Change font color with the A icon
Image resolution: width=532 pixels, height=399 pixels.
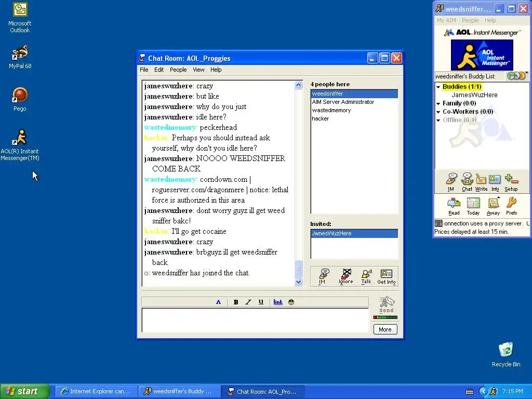[218, 302]
